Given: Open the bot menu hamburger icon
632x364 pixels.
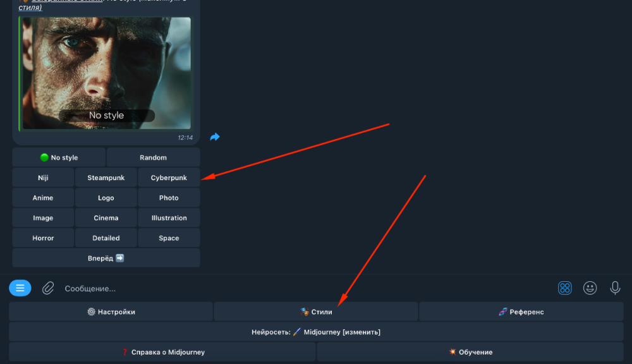Looking at the screenshot, I should pyautogui.click(x=20, y=288).
